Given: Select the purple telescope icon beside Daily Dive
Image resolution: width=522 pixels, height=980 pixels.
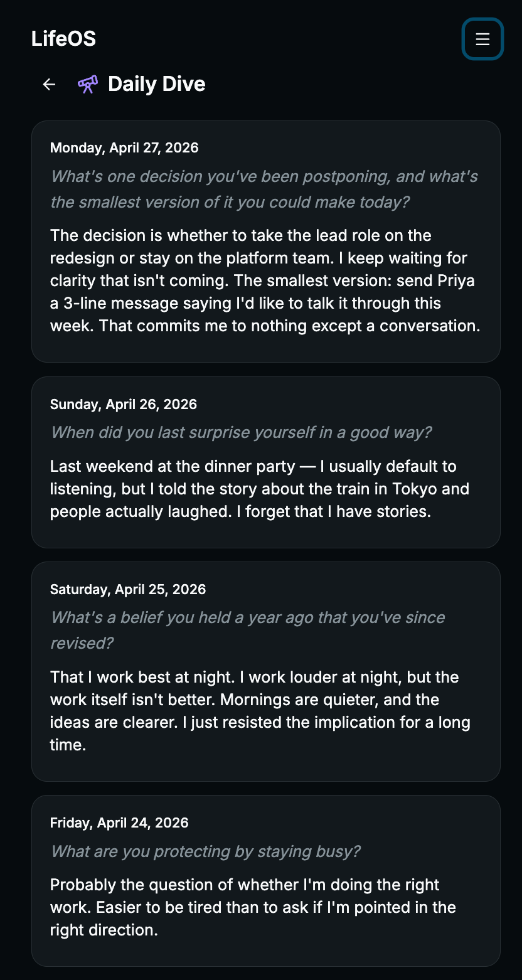Looking at the screenshot, I should point(87,83).
